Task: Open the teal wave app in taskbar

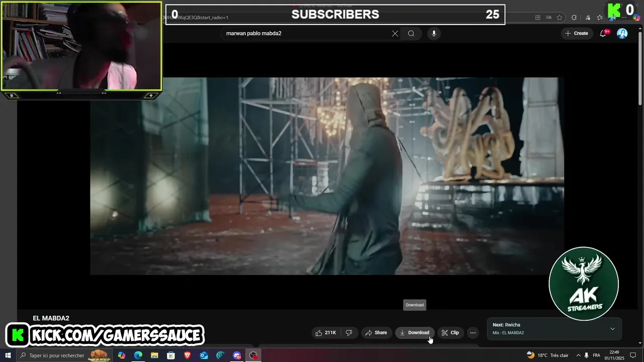Action: (220, 355)
